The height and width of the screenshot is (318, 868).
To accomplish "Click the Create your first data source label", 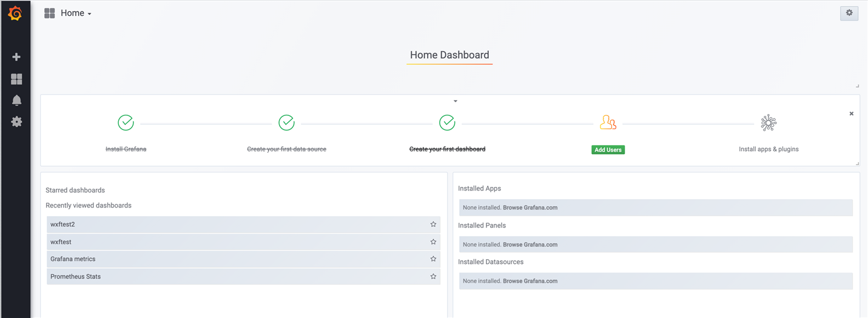I will click(286, 149).
